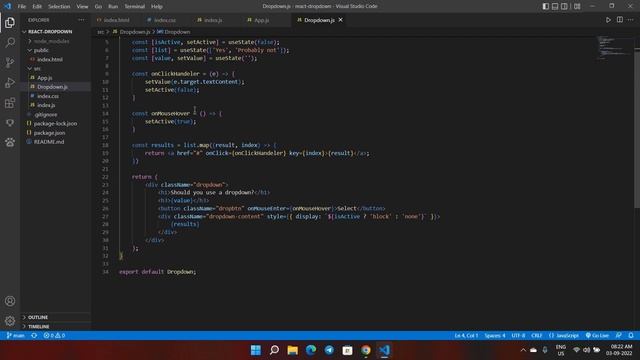Open the Testing view icon
This screenshot has width=640, height=360.
coord(10,122)
